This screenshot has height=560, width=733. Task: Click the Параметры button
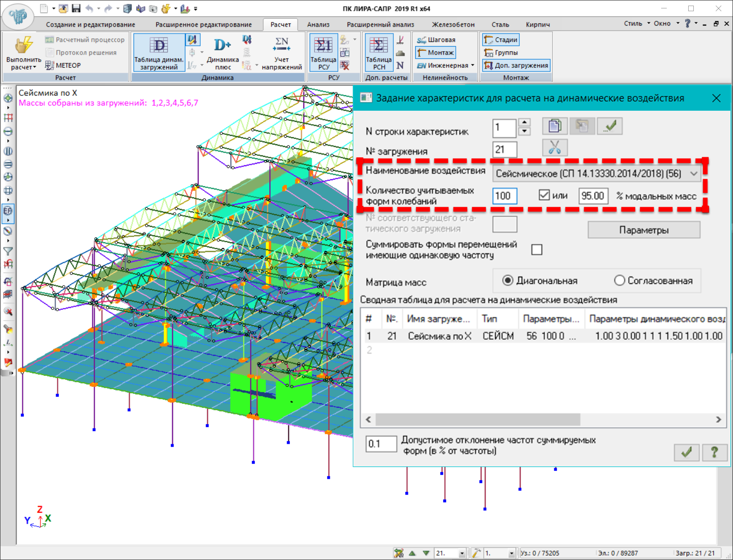[643, 230]
